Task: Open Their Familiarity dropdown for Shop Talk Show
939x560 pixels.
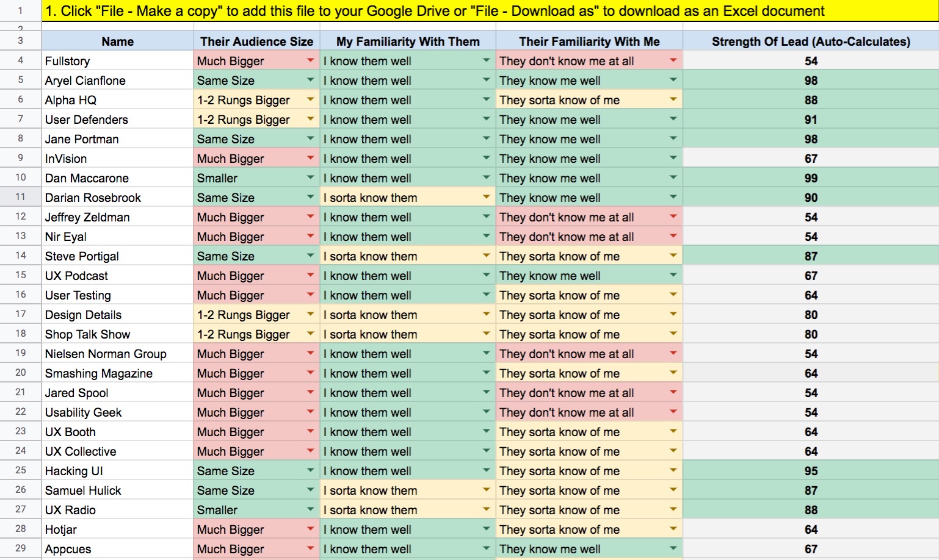Action: coord(673,334)
